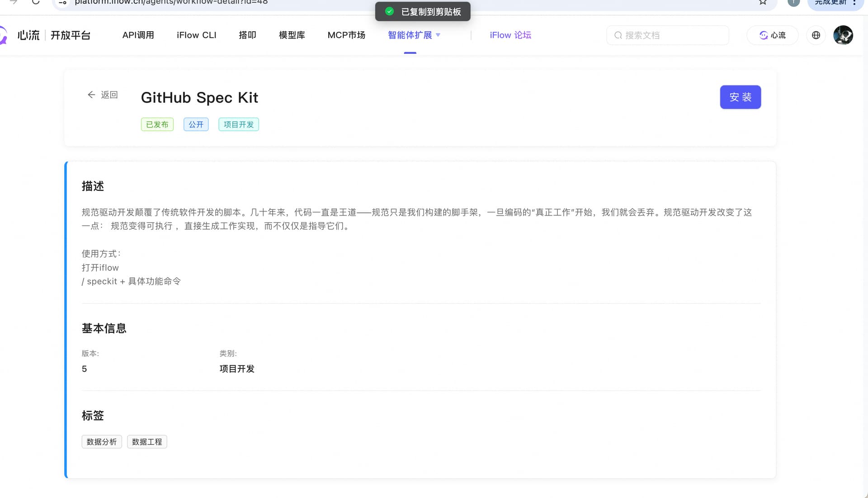Image resolution: width=868 pixels, height=498 pixels.
Task: Visit the iFlow 论坛 link
Action: (510, 35)
